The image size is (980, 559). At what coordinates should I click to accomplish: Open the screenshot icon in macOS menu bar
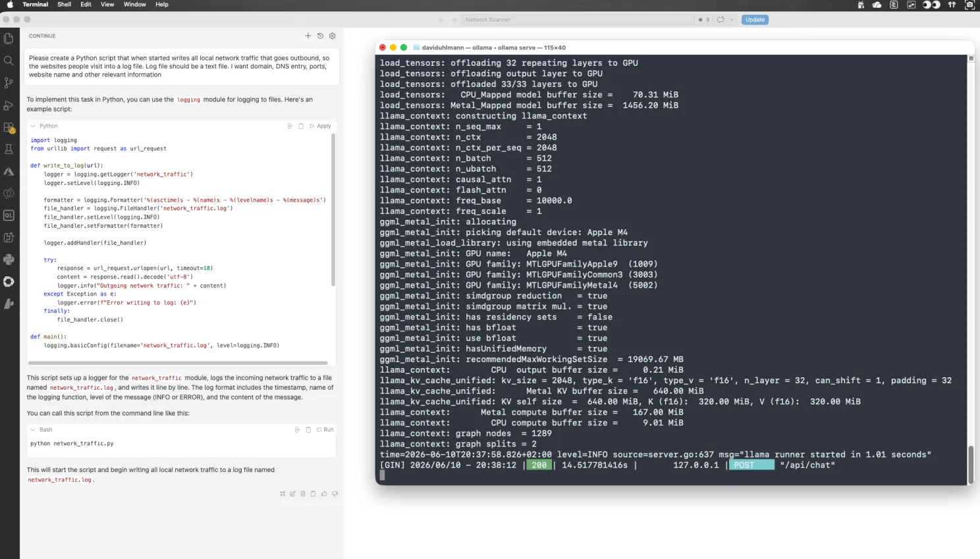tap(969, 5)
